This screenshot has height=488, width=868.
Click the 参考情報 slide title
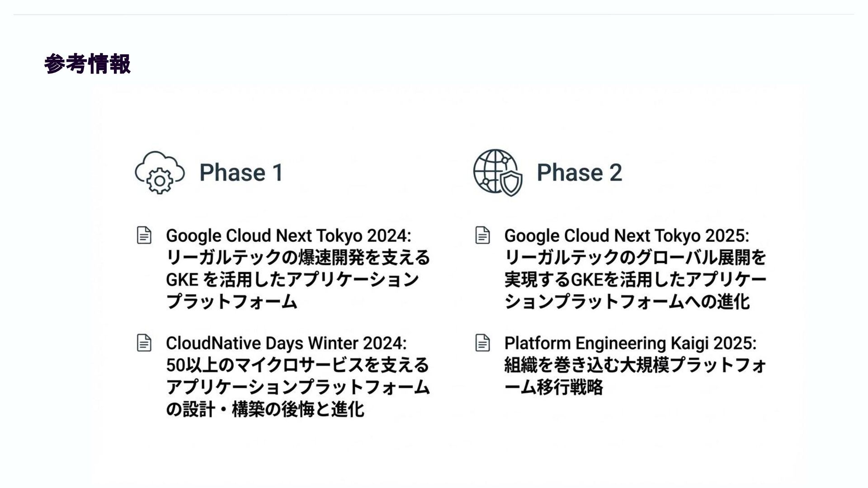pyautogui.click(x=88, y=64)
